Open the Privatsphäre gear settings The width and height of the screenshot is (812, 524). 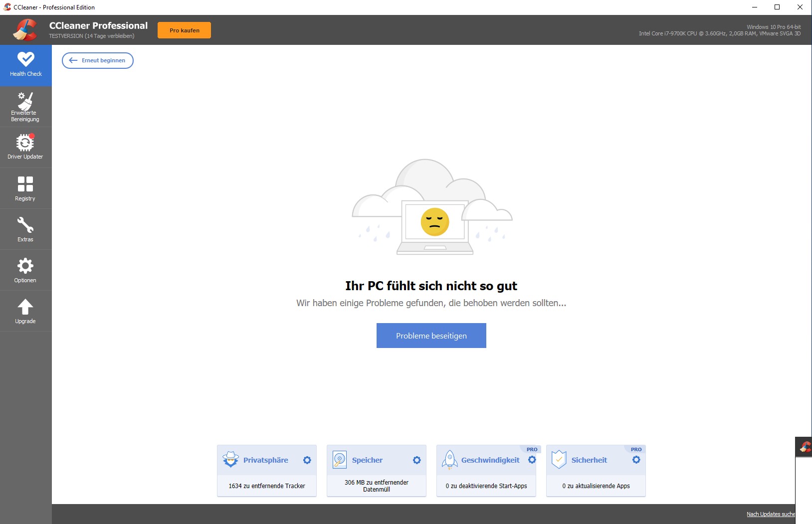pyautogui.click(x=307, y=460)
